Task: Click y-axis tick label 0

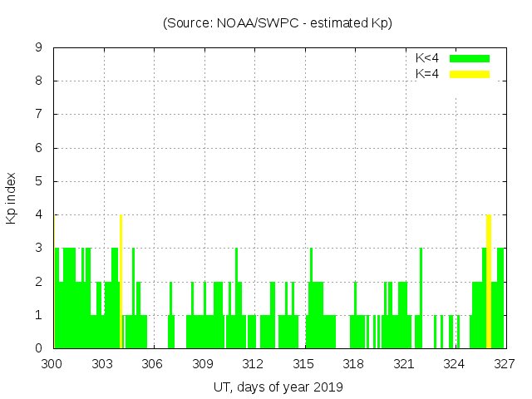Action: pyautogui.click(x=39, y=348)
